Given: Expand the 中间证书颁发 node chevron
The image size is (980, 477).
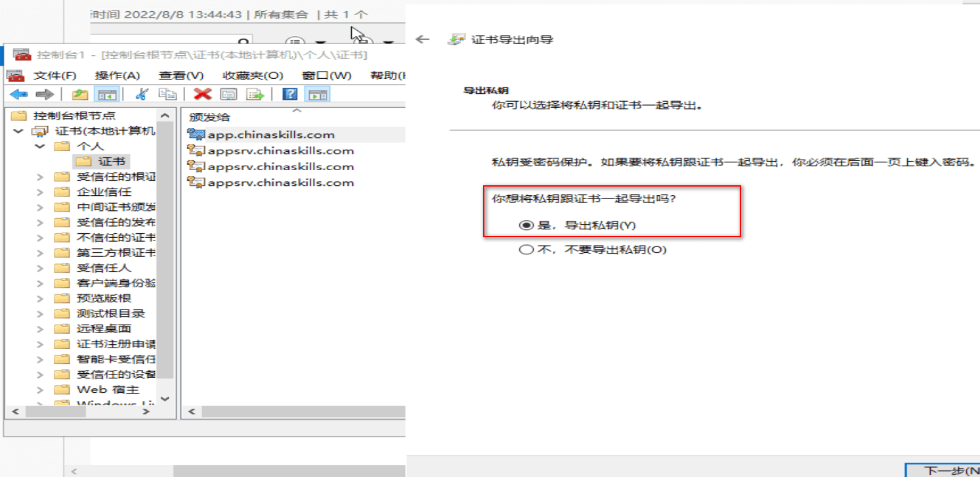Looking at the screenshot, I should point(40,207).
